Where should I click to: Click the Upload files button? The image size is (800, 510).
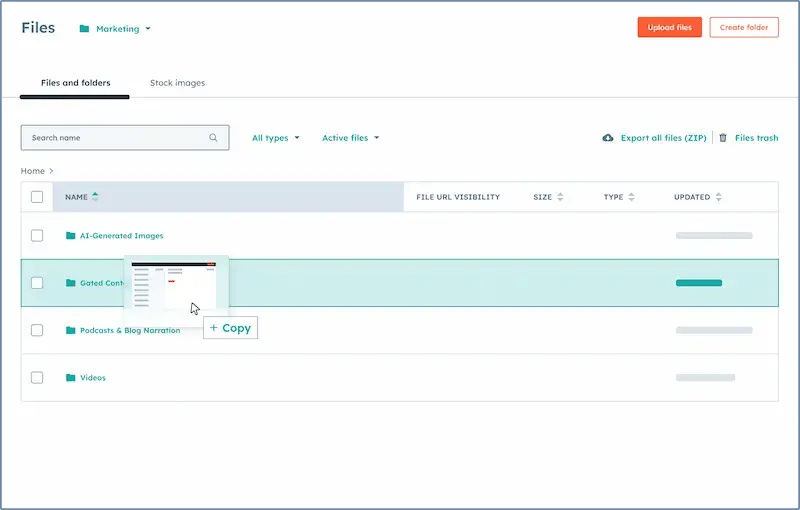669,28
